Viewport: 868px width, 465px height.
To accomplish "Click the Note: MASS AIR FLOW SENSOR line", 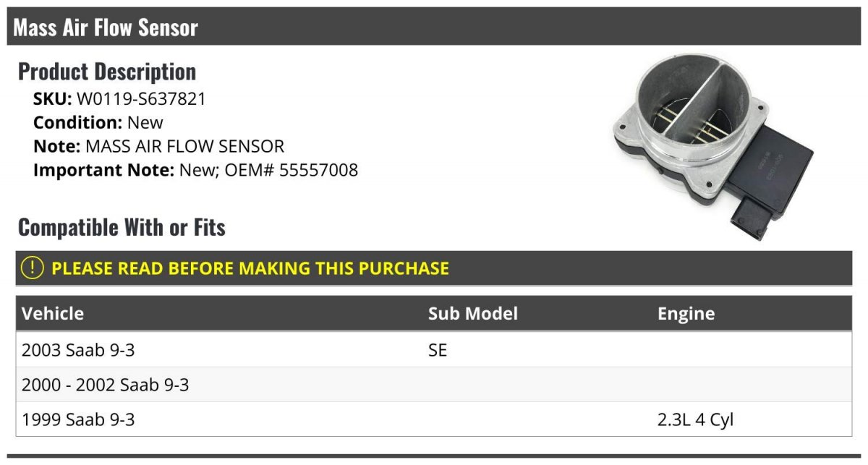I will coord(158,146).
